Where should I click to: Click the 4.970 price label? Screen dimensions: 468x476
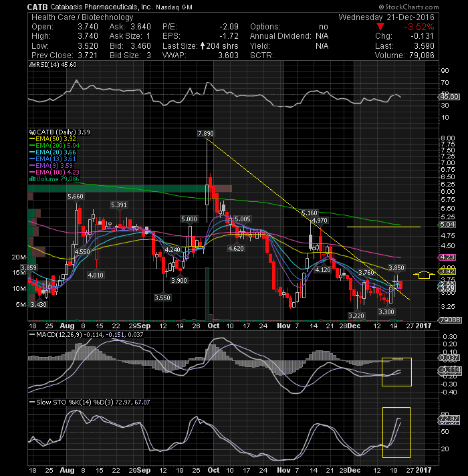[x=320, y=221]
